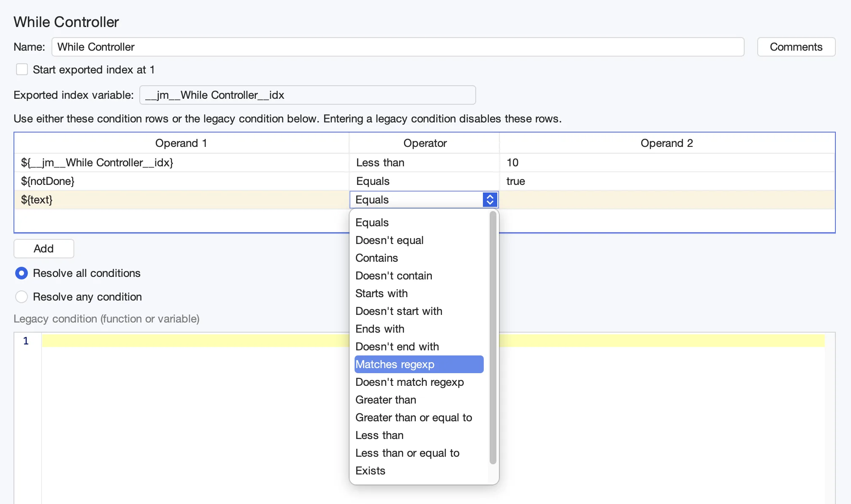Click the Comments button
The width and height of the screenshot is (851, 504).
click(796, 47)
